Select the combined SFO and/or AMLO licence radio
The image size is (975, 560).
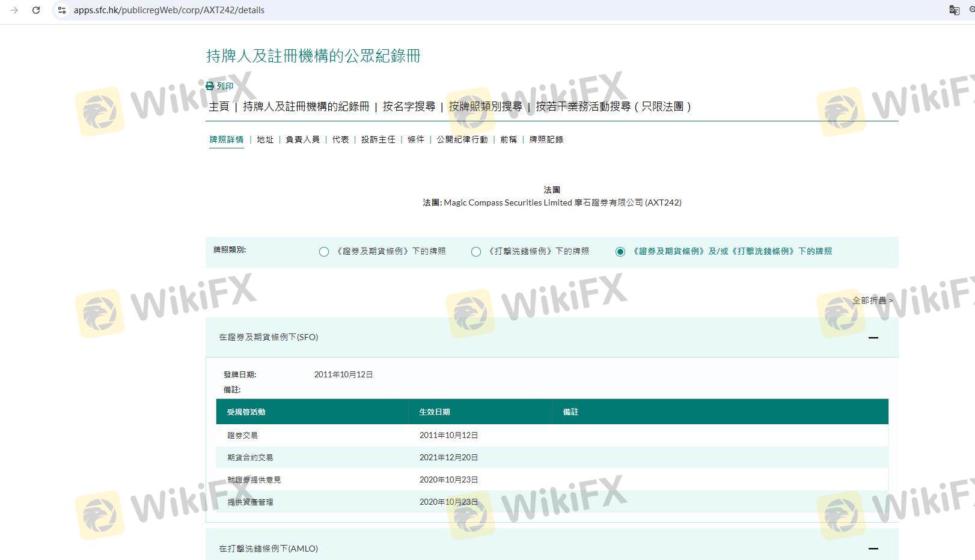pyautogui.click(x=620, y=252)
